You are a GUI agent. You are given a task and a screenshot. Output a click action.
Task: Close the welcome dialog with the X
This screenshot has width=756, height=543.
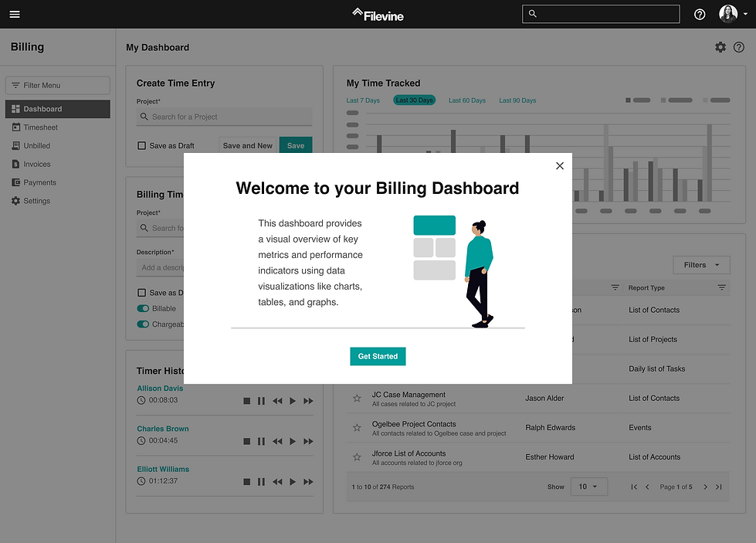coord(560,166)
